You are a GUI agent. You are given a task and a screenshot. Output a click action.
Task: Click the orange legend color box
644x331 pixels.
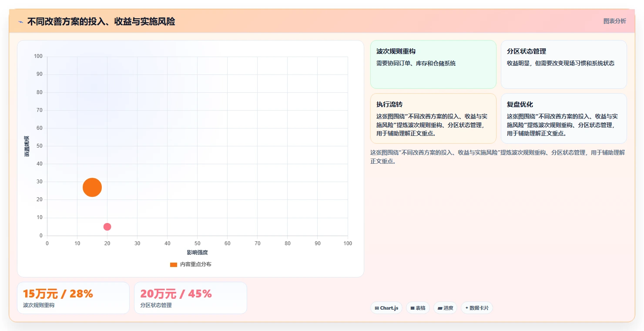[174, 264]
